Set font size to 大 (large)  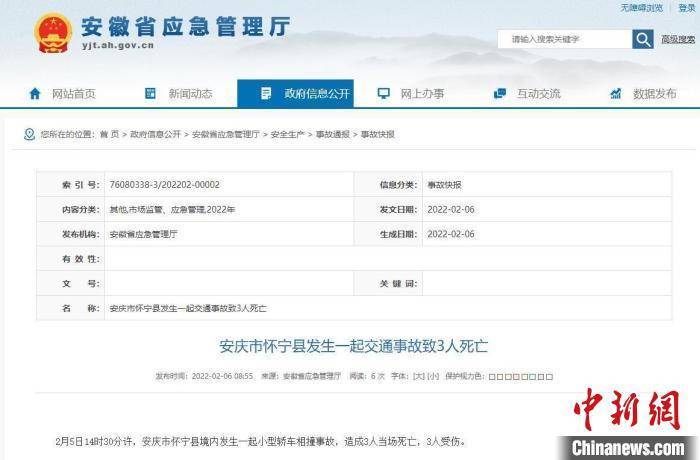[x=419, y=376]
